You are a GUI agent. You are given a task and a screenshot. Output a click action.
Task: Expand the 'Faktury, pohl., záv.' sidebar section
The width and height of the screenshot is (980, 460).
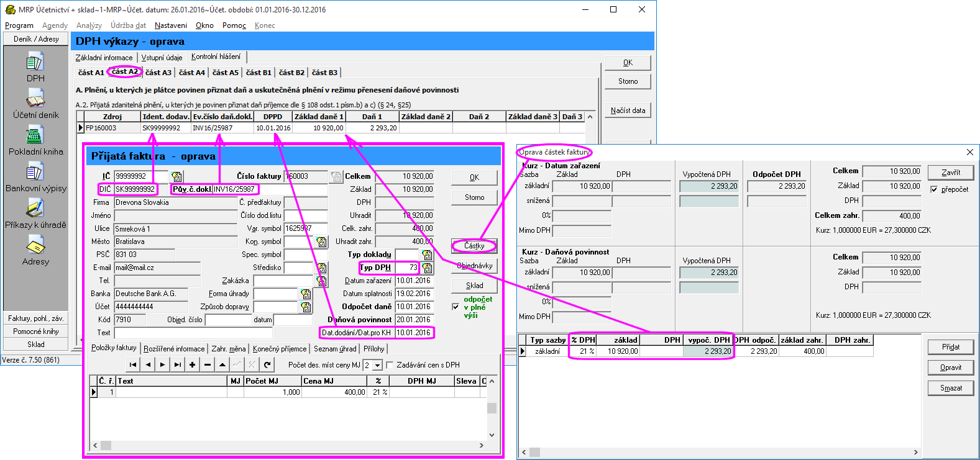pos(35,318)
